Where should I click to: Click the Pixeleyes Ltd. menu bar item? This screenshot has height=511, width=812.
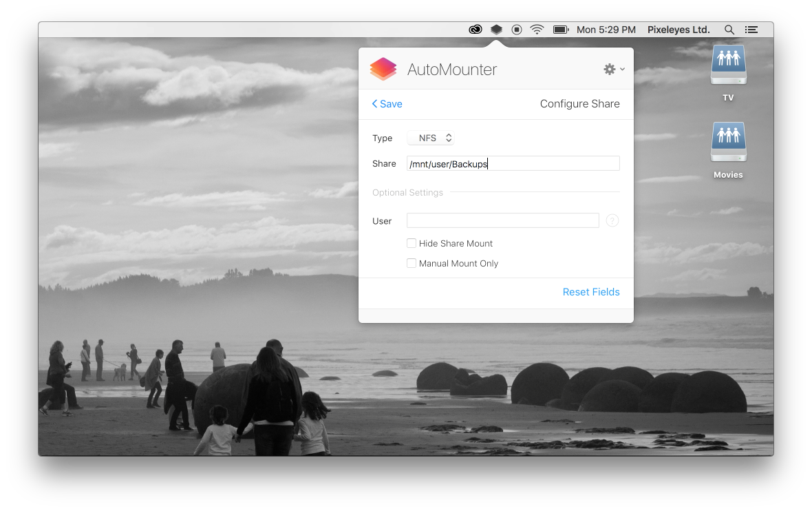coord(679,30)
